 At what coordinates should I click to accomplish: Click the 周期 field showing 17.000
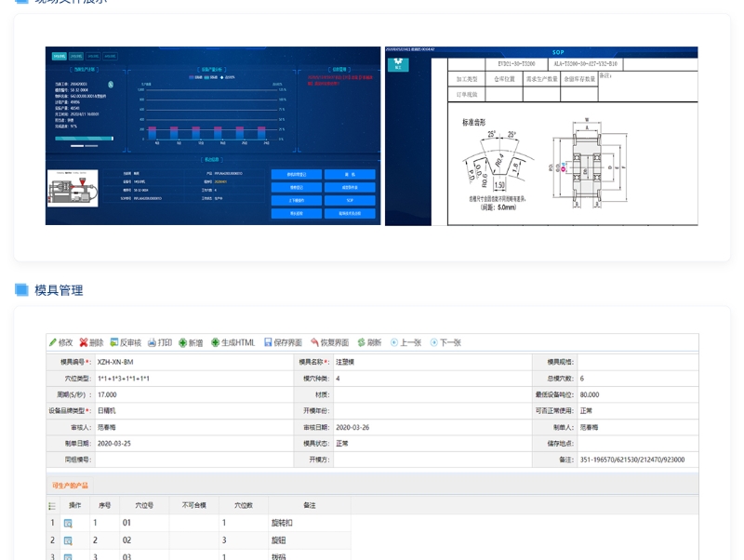tap(193, 394)
